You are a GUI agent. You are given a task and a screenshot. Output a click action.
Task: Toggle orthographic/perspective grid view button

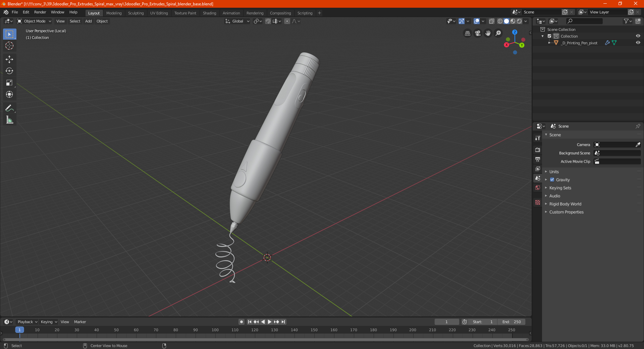pos(467,33)
